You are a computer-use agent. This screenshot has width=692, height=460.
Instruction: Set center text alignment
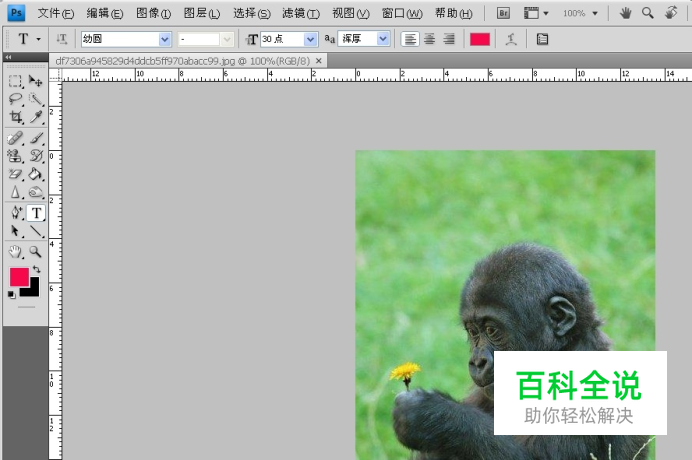point(429,39)
